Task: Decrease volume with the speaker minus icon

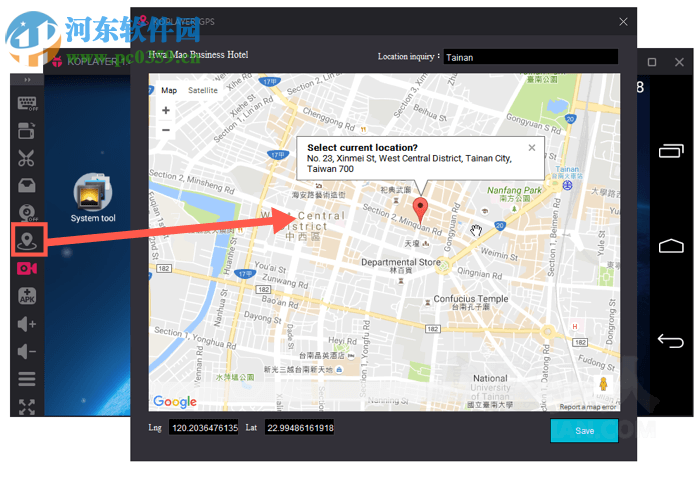Action: [x=27, y=351]
